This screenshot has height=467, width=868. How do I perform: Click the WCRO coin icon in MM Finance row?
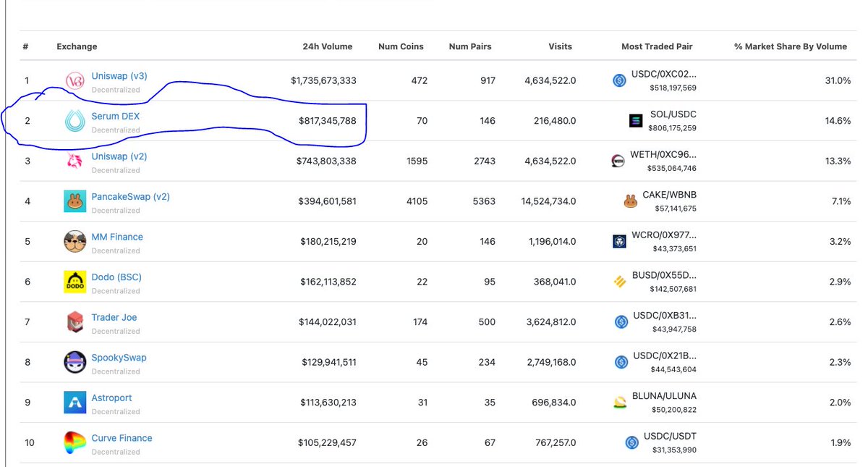pos(619,242)
